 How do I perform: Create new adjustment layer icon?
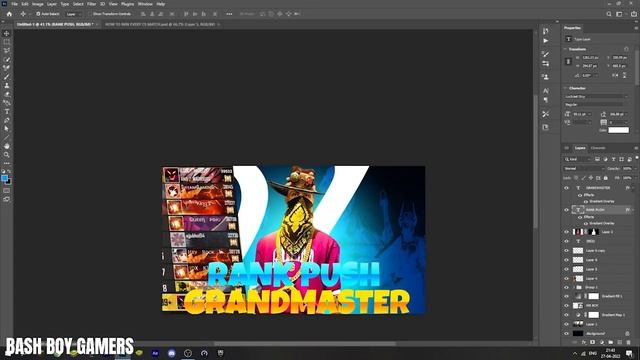(602, 342)
